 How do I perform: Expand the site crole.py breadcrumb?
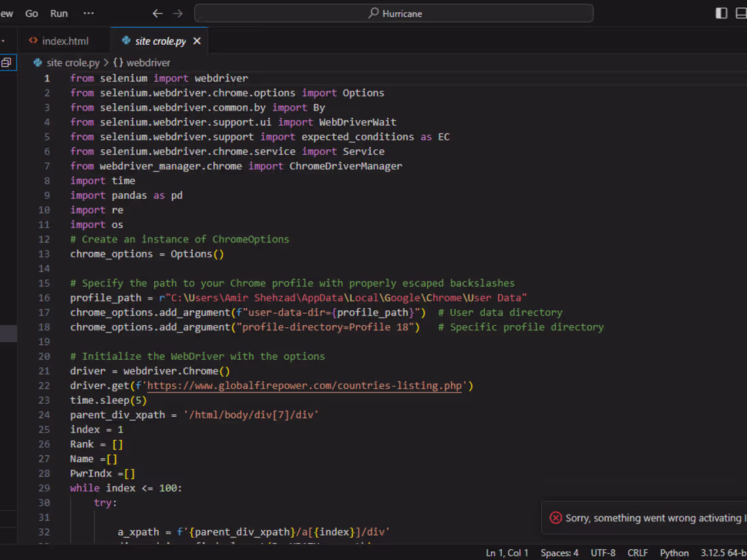pos(71,62)
